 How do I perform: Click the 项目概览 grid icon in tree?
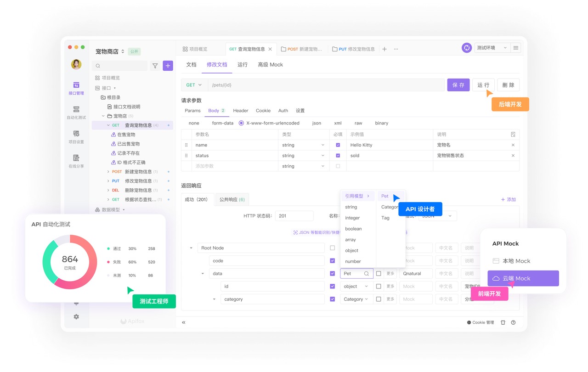[x=97, y=78]
